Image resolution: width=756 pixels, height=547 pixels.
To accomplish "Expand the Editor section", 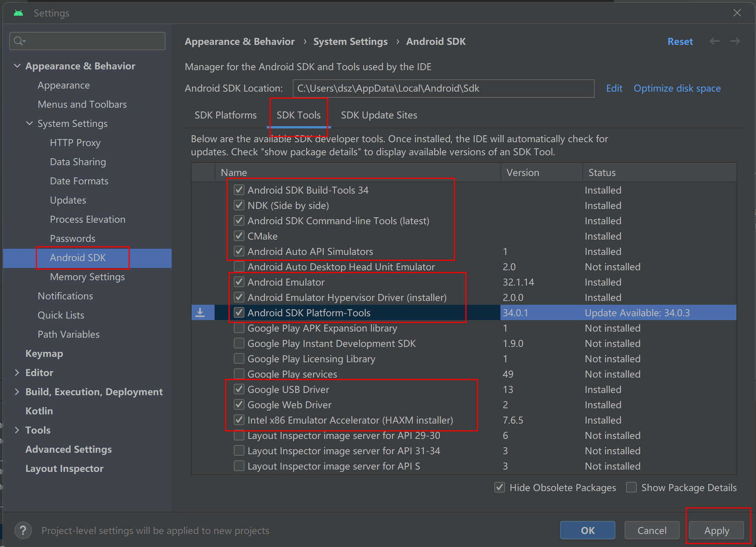I will click(x=17, y=373).
